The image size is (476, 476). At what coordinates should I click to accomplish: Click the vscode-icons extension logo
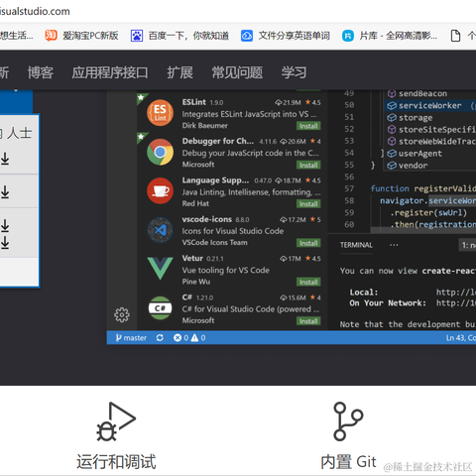[160, 230]
